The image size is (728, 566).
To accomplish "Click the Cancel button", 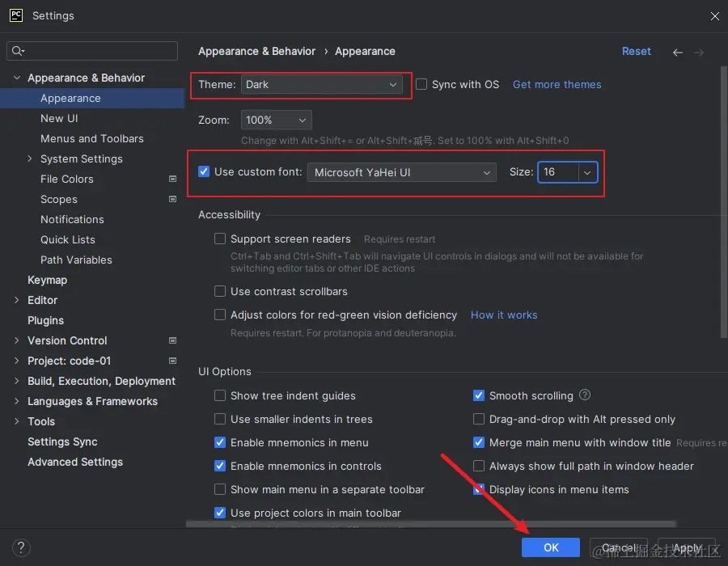I will (619, 547).
